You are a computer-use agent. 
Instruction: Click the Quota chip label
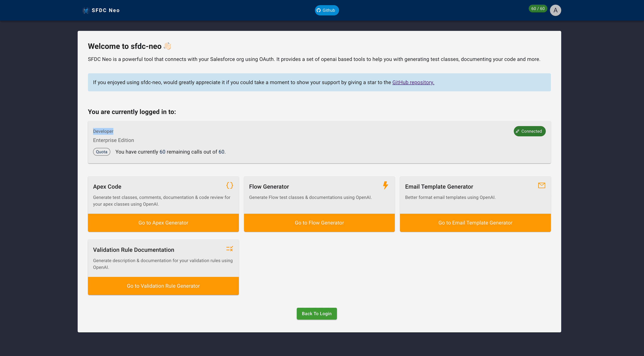click(101, 152)
